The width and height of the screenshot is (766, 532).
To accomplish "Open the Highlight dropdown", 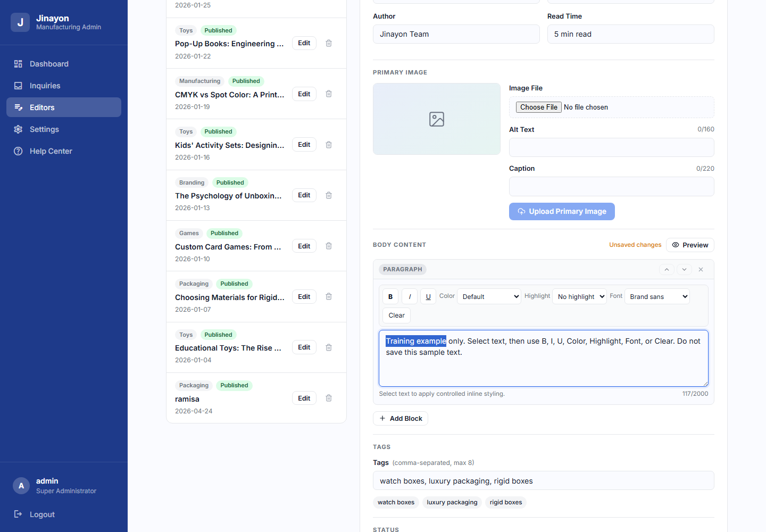I will [x=579, y=296].
